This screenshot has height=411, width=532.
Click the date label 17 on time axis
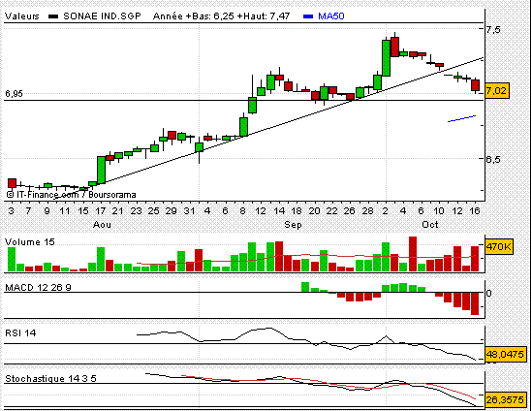[x=101, y=211]
